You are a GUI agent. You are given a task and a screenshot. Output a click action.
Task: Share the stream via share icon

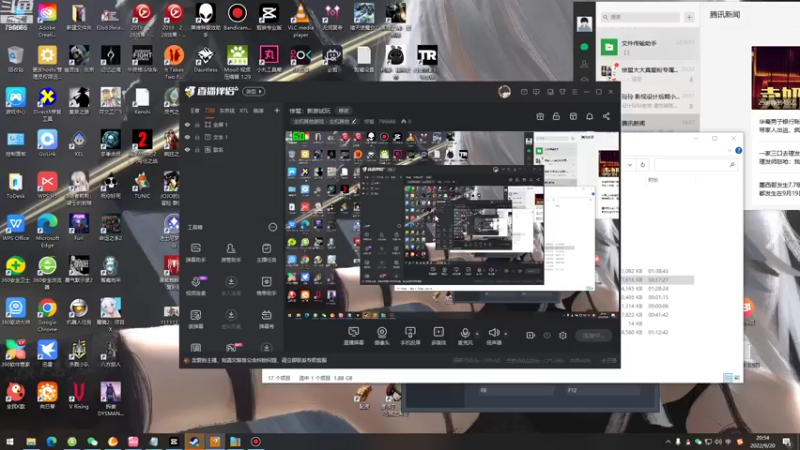pyautogui.click(x=606, y=116)
